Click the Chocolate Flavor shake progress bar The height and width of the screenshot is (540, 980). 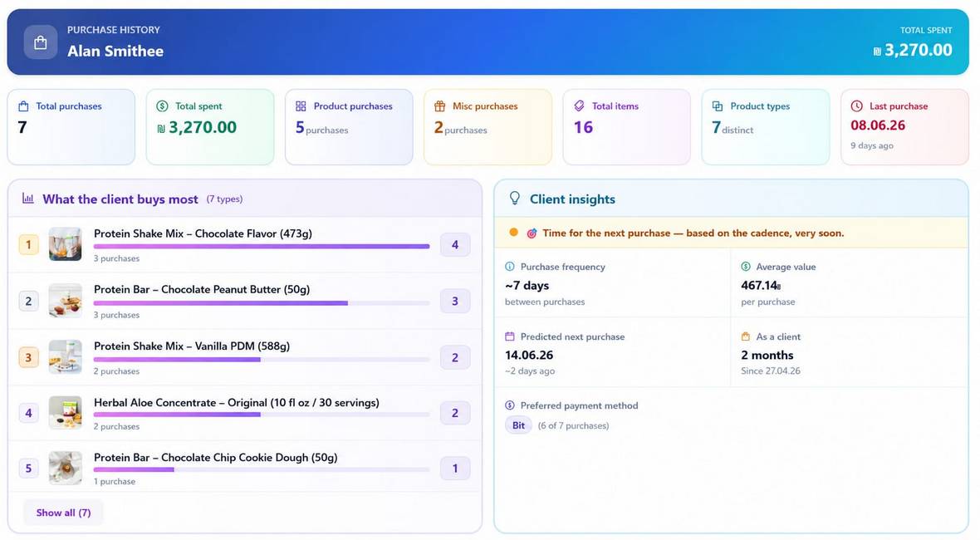coord(262,246)
